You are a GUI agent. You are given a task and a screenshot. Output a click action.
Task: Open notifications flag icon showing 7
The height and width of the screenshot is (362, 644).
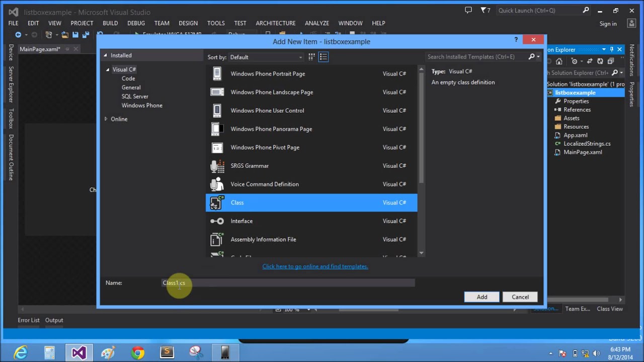[x=485, y=10]
